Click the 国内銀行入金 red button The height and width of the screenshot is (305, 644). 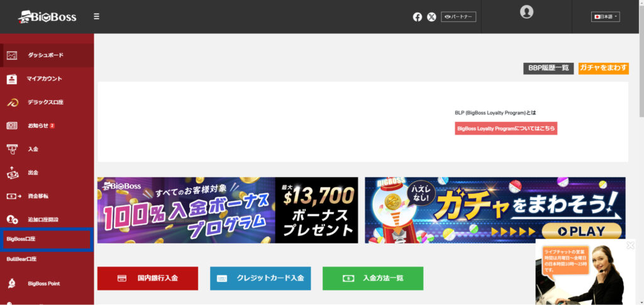(x=147, y=279)
